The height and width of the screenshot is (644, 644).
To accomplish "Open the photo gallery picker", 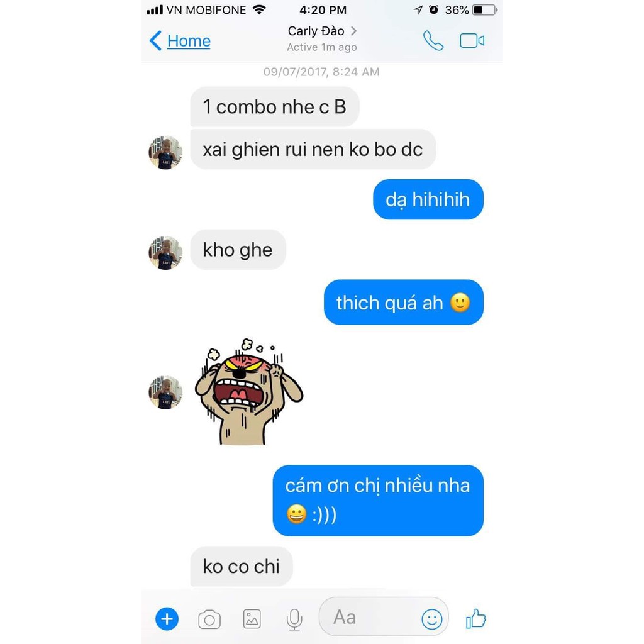I will pyautogui.click(x=252, y=619).
